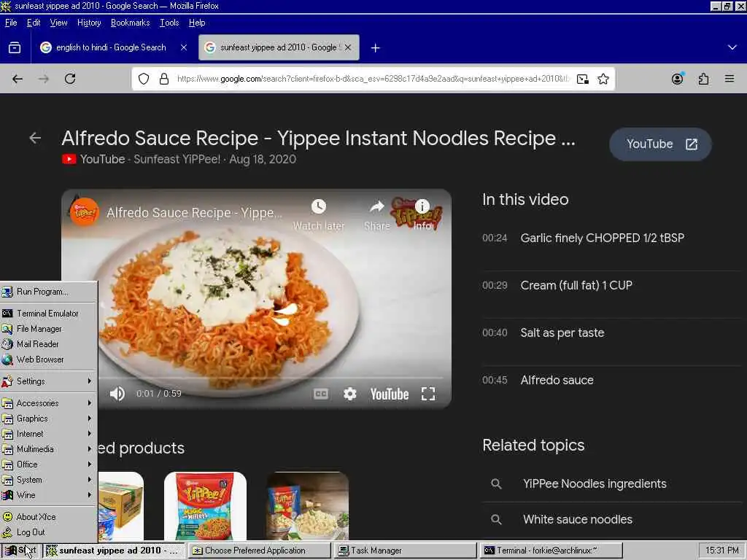
Task: Open the Bookmarks menu
Action: (130, 23)
